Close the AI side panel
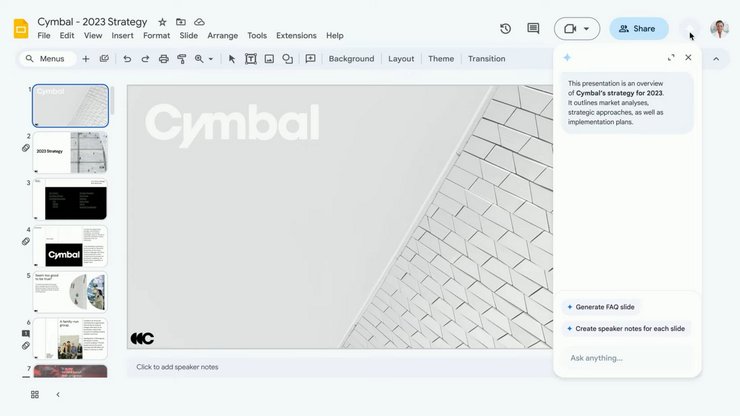This screenshot has width=740, height=416. 689,58
